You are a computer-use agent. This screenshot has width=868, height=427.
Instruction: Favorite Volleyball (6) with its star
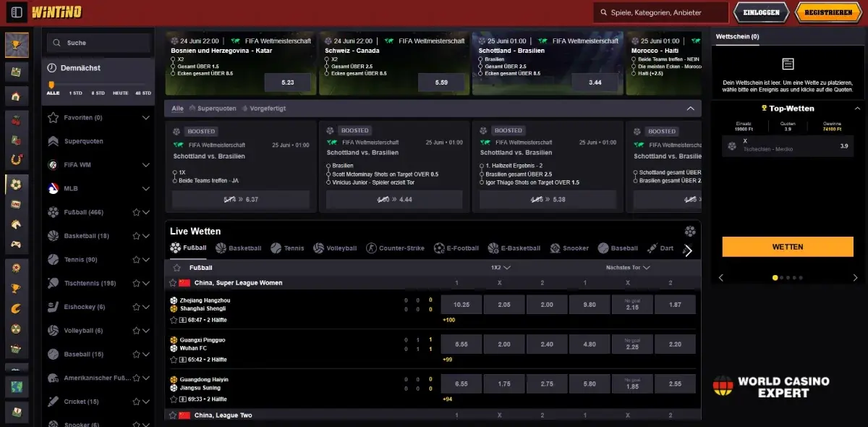point(136,330)
